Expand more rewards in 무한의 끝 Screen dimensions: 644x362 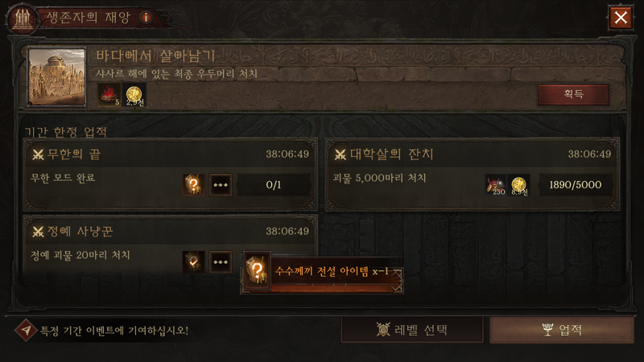tap(221, 185)
